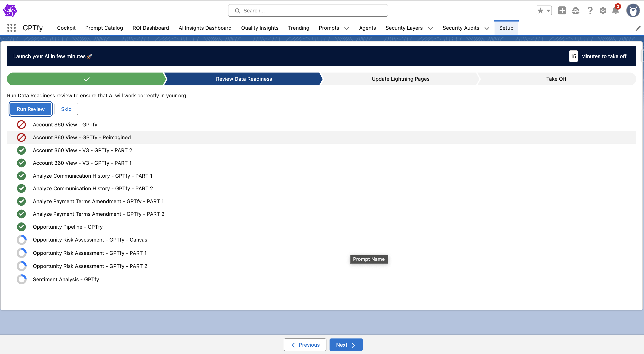This screenshot has height=354, width=644.
Task: Open the Setup gear icon
Action: pyautogui.click(x=603, y=10)
